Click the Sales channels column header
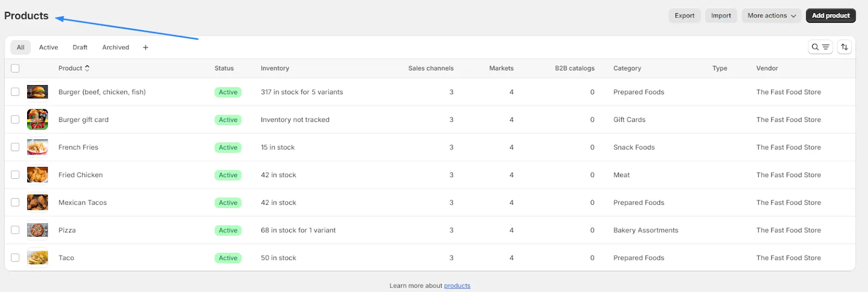 (431, 68)
